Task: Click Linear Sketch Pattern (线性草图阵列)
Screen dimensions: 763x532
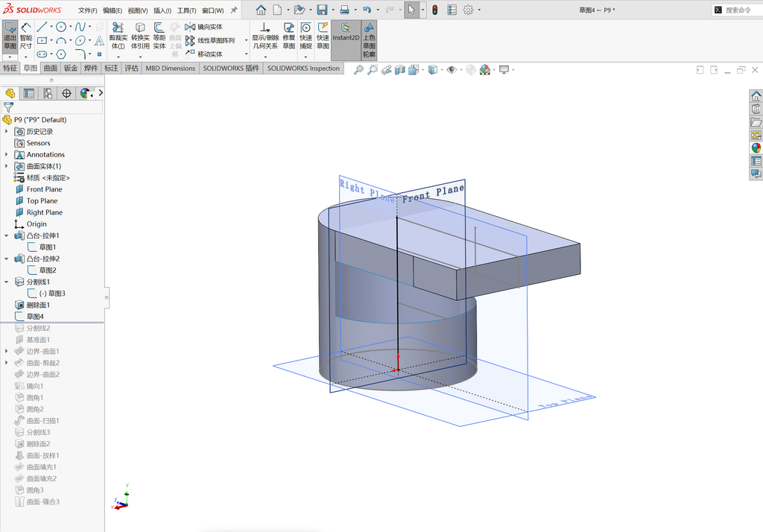Action: point(209,40)
